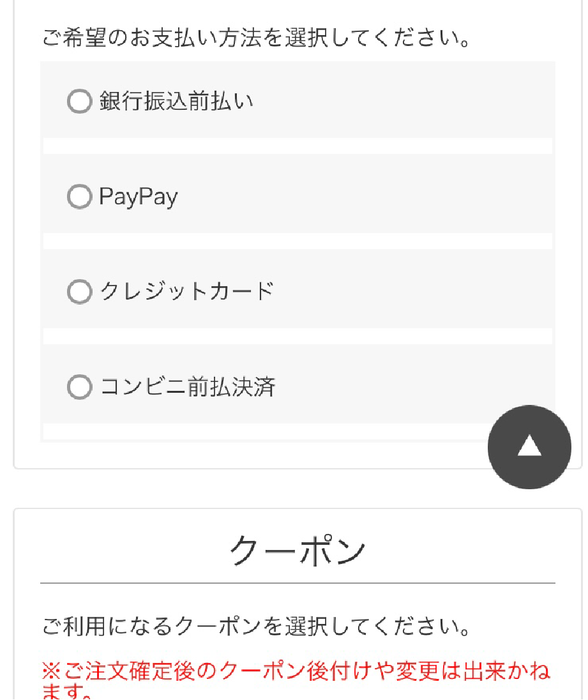Click the ご利用になるクーポンを選択 instruction text
This screenshot has height=700, width=588.
coord(255,627)
